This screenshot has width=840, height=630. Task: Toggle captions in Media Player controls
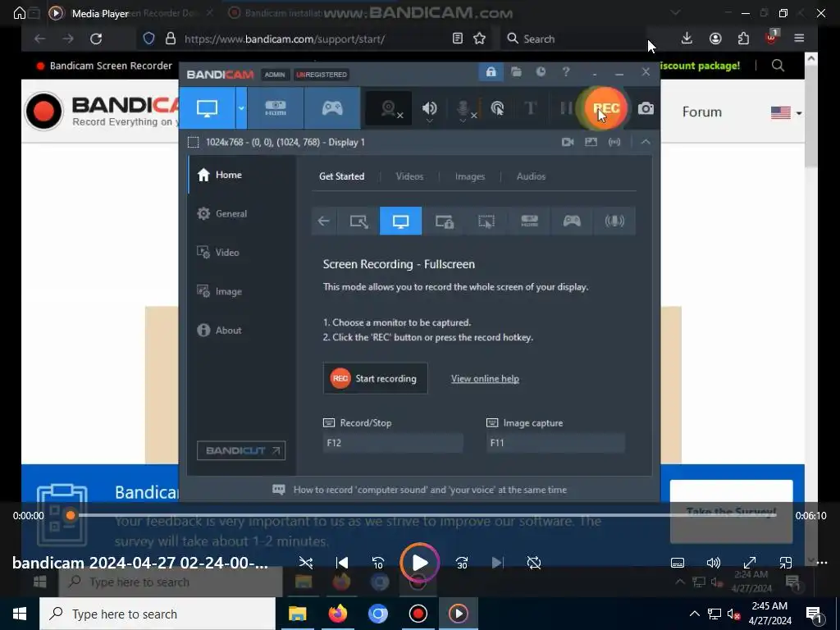(x=678, y=563)
